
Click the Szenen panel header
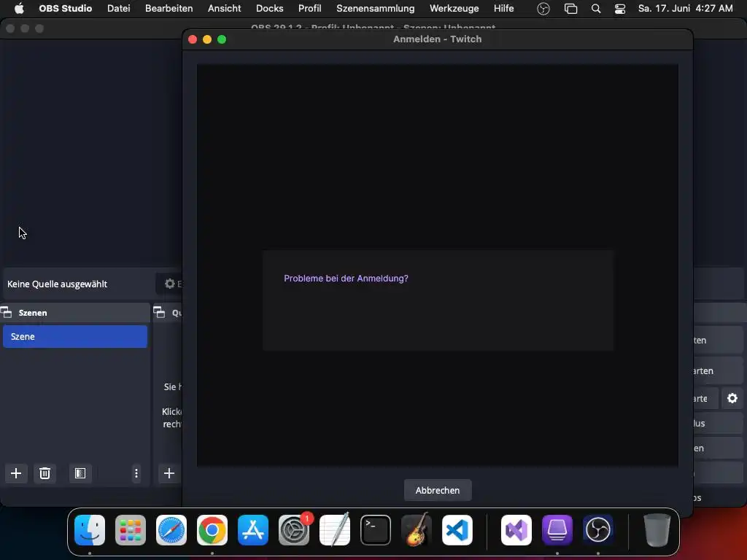[75, 312]
